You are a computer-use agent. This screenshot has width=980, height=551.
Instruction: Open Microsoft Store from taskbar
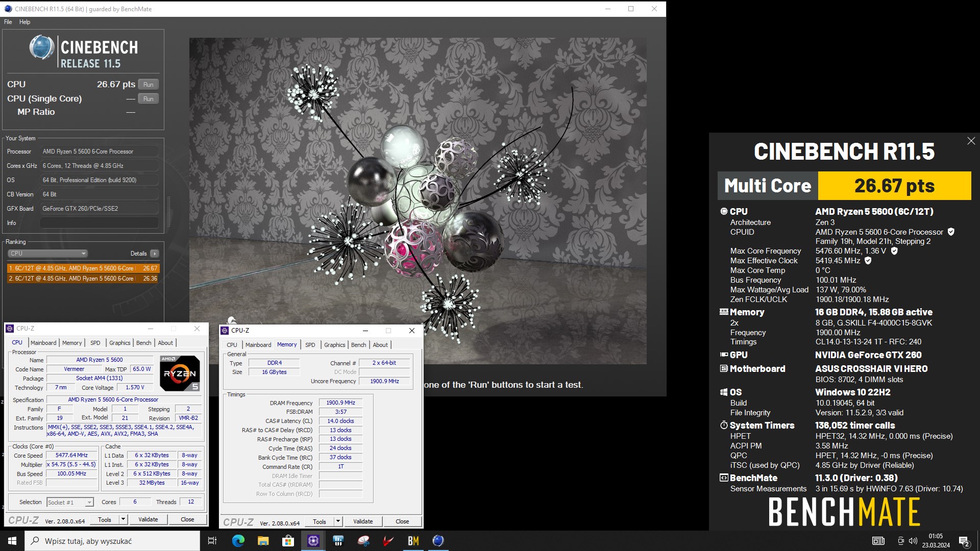click(288, 541)
